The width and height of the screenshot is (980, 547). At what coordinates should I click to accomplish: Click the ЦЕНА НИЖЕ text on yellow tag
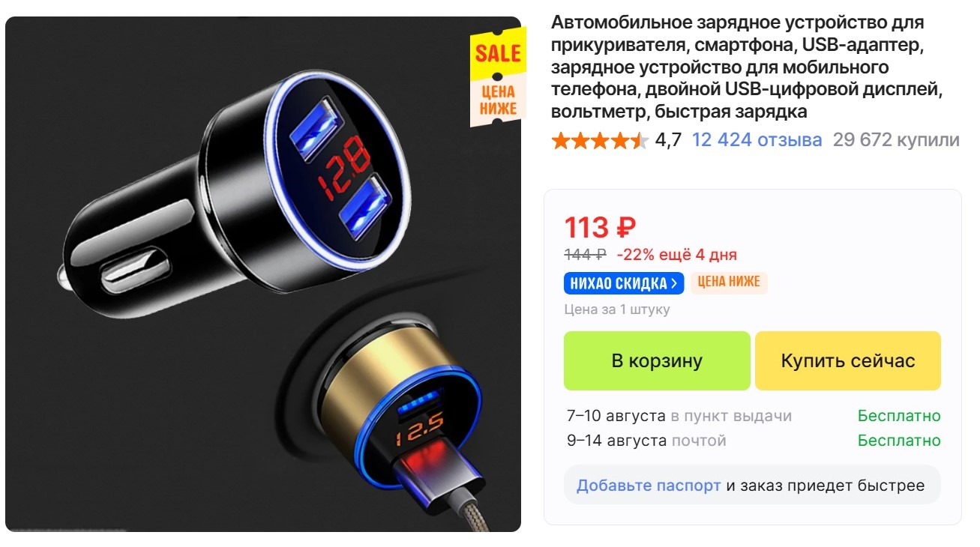pyautogui.click(x=498, y=100)
